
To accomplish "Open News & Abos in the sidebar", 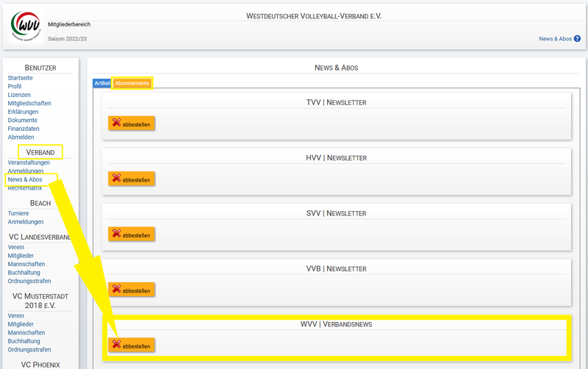I will pyautogui.click(x=25, y=179).
